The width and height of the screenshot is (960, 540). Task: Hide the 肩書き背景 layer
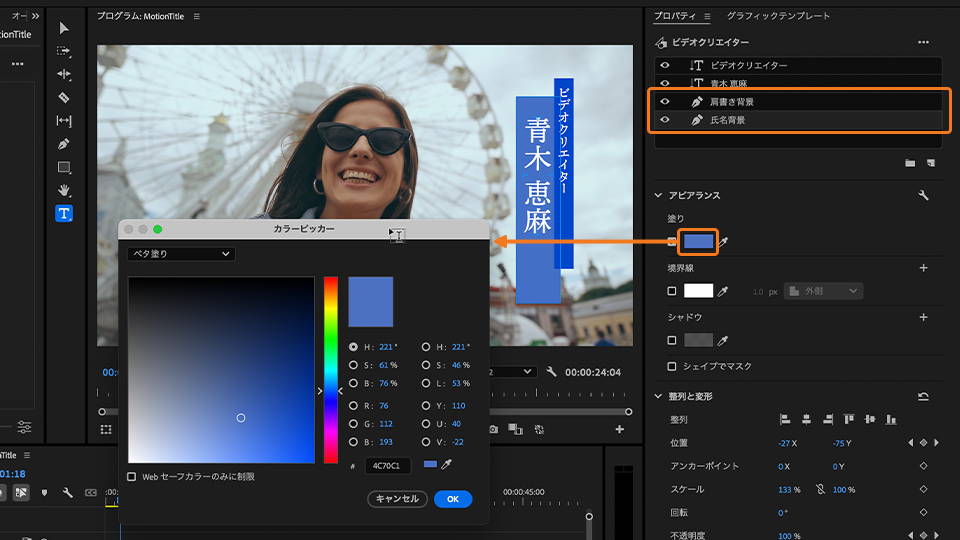click(x=665, y=102)
